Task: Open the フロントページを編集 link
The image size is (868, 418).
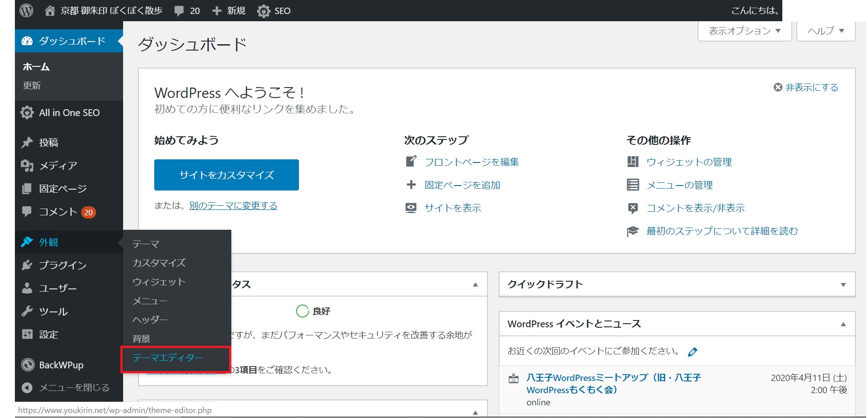Action: pyautogui.click(x=472, y=162)
